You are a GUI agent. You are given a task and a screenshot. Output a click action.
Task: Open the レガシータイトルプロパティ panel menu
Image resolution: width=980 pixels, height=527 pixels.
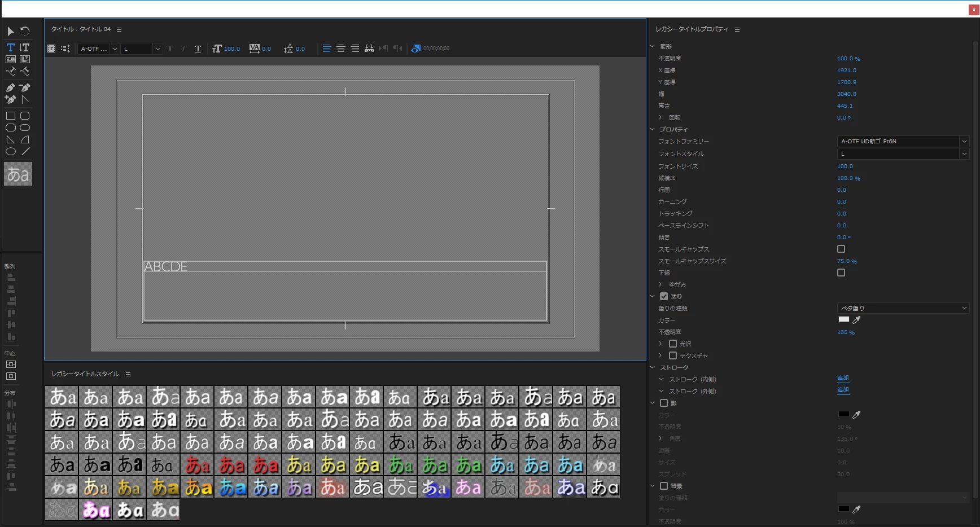[x=737, y=29]
